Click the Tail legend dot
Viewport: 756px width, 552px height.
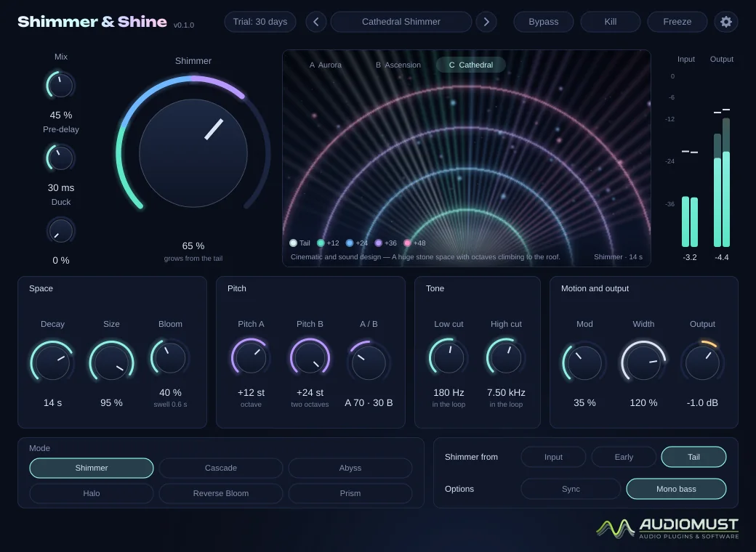click(x=293, y=243)
